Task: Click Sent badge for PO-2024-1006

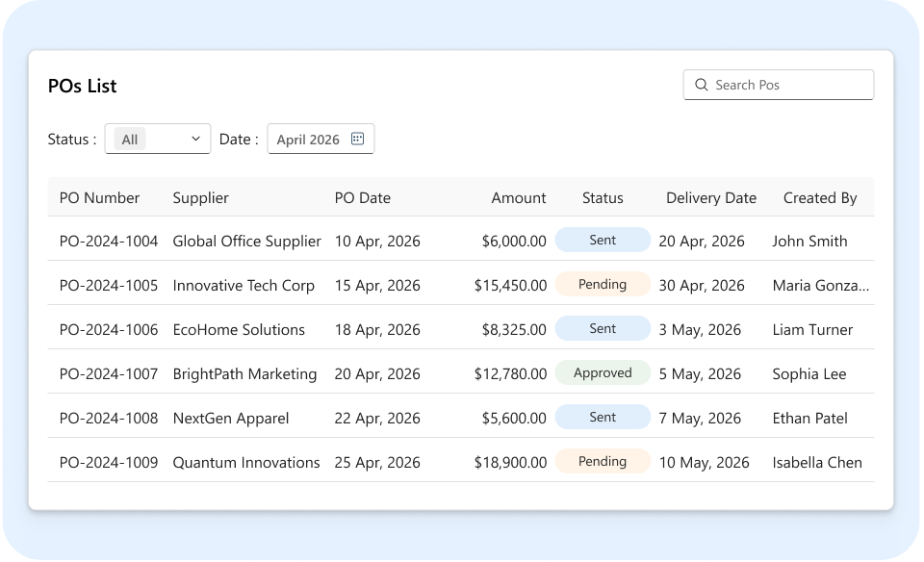Action: (x=603, y=328)
